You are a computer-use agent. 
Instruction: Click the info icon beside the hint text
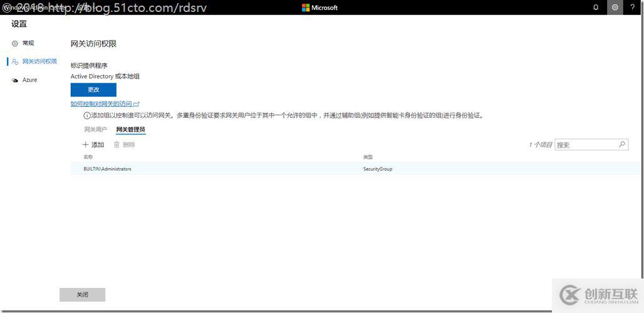click(87, 117)
